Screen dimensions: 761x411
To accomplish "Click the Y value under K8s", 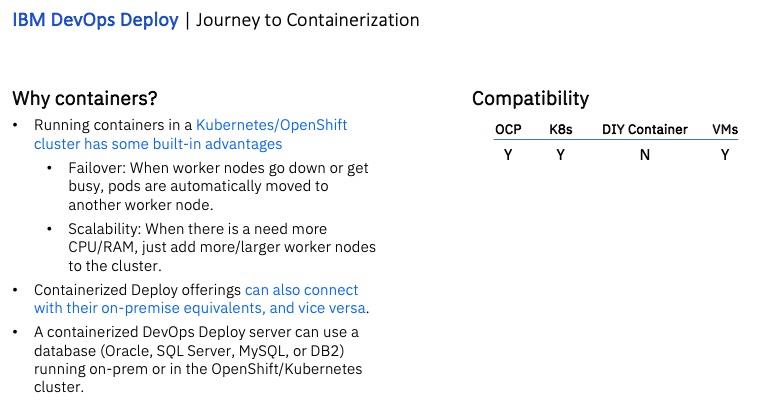I will (x=561, y=155).
